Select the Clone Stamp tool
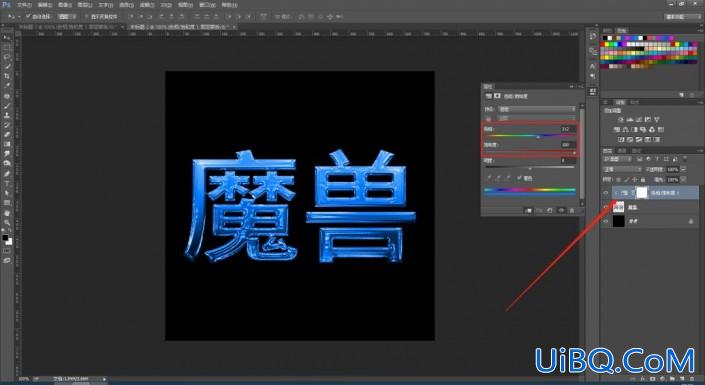 click(x=6, y=115)
